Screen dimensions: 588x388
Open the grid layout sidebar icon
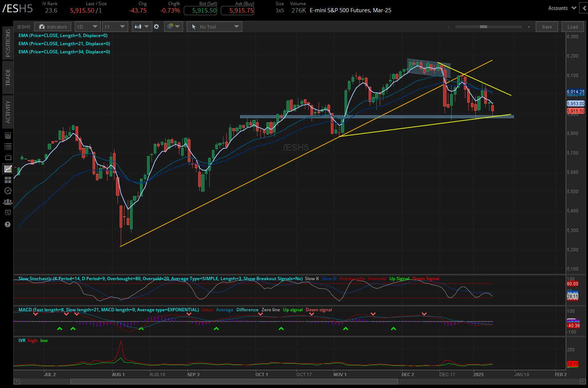[8, 180]
